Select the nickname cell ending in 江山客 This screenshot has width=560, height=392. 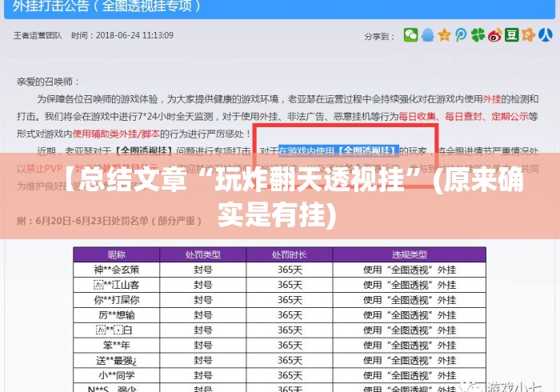pyautogui.click(x=117, y=285)
